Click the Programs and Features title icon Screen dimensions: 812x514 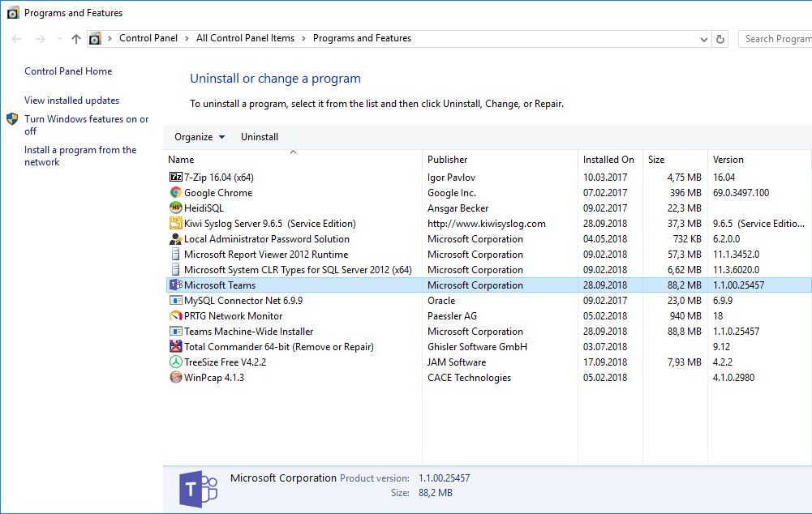click(13, 13)
